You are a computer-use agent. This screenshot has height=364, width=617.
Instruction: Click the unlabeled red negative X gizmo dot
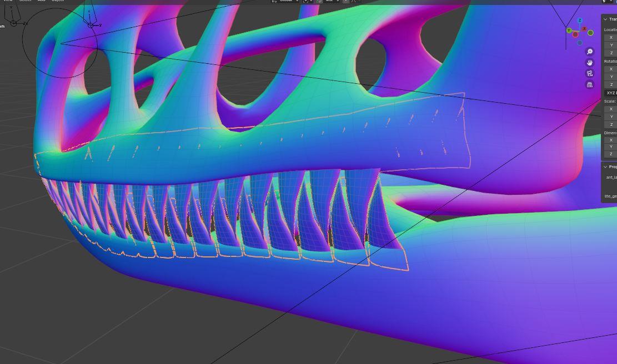click(x=575, y=34)
